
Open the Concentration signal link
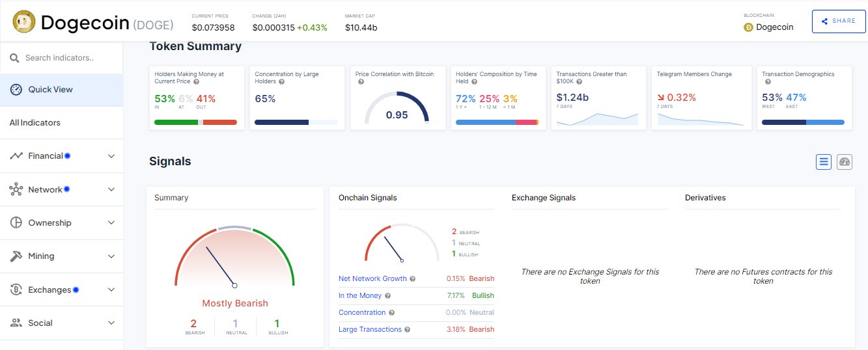pos(362,312)
